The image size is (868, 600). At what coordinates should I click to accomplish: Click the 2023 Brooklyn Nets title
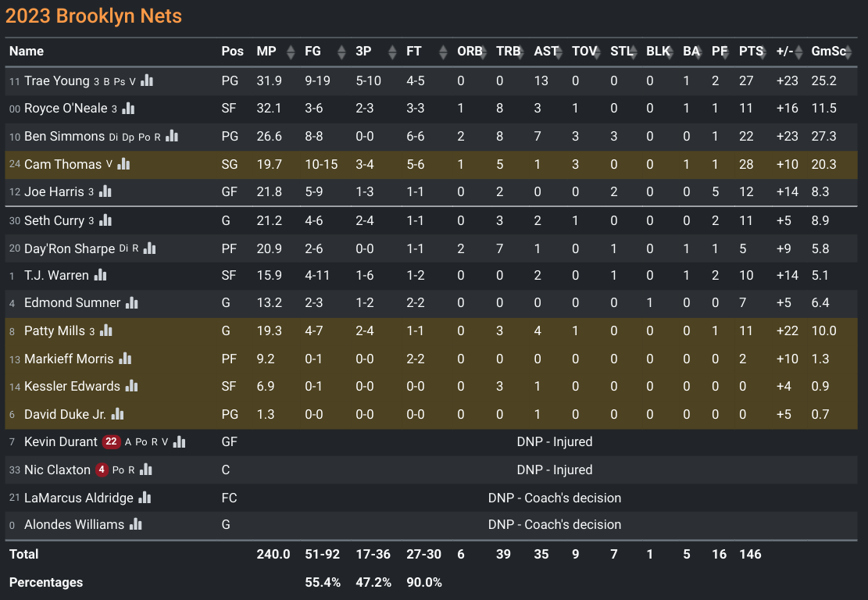point(94,16)
